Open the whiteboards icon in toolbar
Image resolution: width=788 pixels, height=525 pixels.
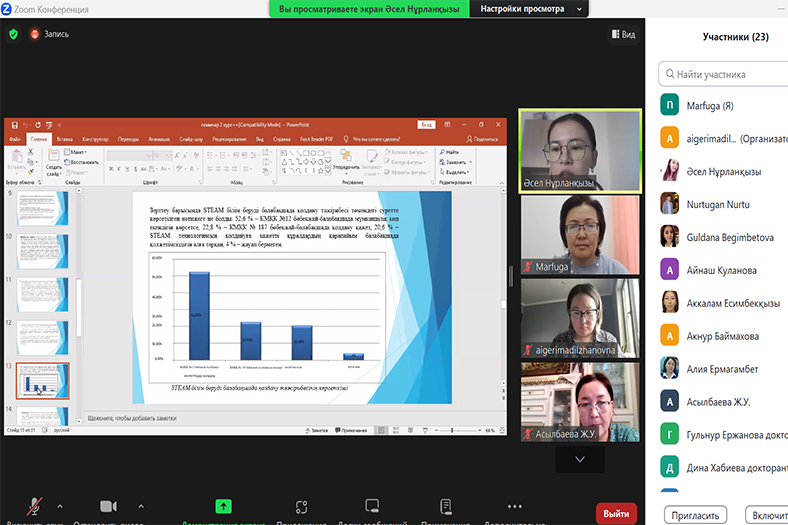[x=372, y=508]
